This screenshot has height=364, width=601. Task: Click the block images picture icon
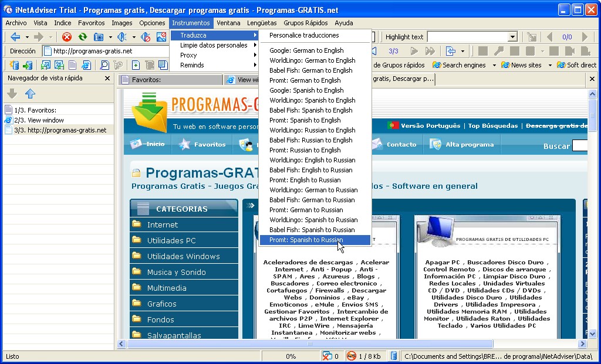pyautogui.click(x=161, y=37)
